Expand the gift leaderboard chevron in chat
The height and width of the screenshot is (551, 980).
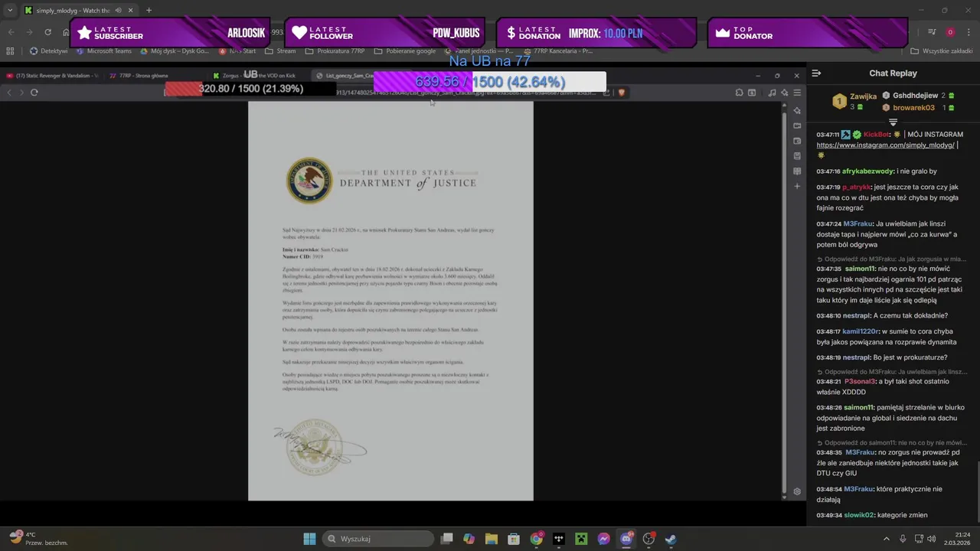pyautogui.click(x=893, y=122)
